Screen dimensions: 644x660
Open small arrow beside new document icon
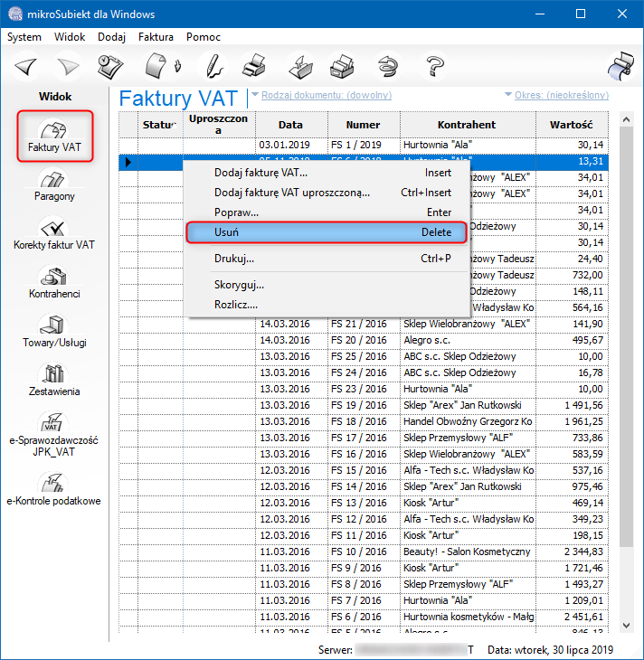179,67
